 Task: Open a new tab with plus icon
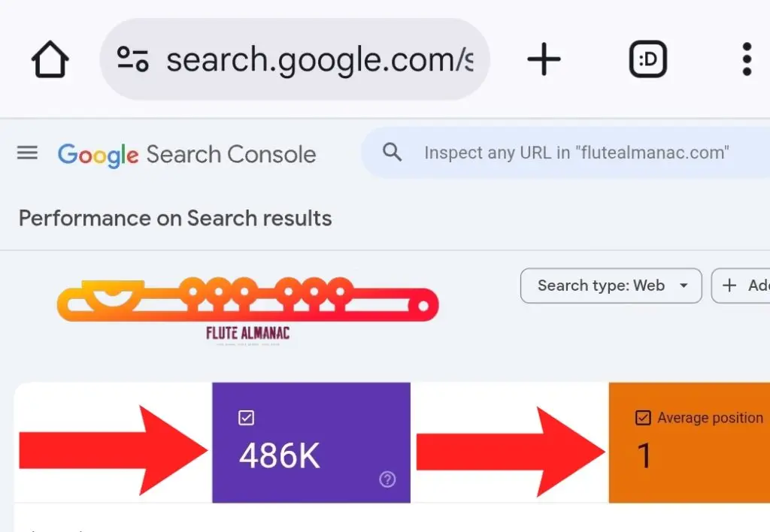click(x=544, y=59)
